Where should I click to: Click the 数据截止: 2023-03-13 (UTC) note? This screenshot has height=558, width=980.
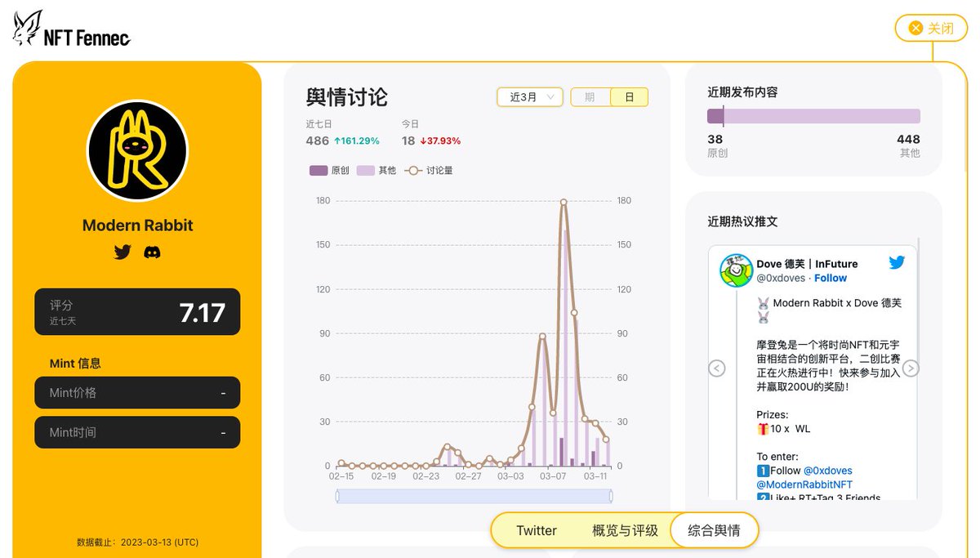137,542
